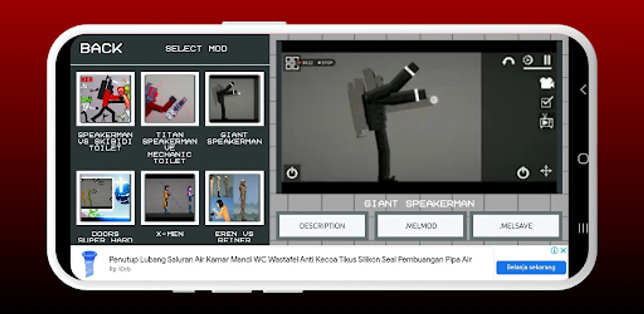Click the 'DOORS SUPER HARD' label
Screen dimensions: 644x314
pos(105,237)
